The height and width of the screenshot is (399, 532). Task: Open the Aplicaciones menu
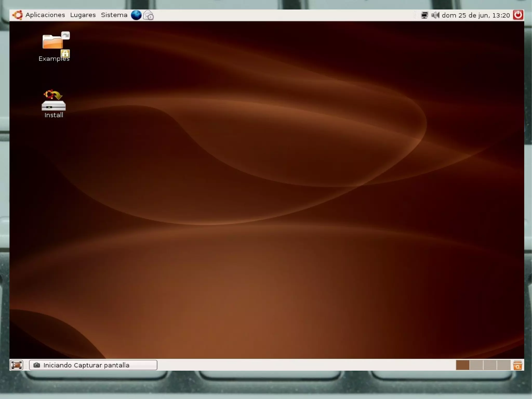click(x=45, y=15)
